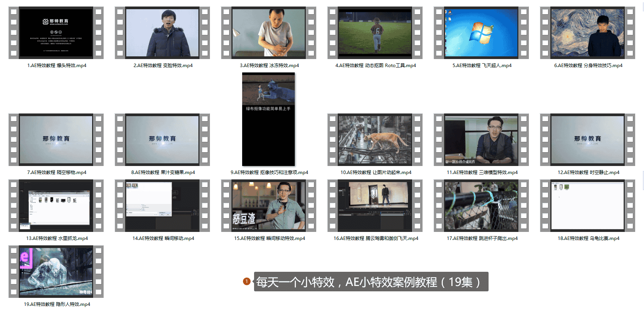Click file name "9.AE特效教程 抠像技巧和注意项.mp4"
This screenshot has width=644, height=322.
[x=269, y=172]
